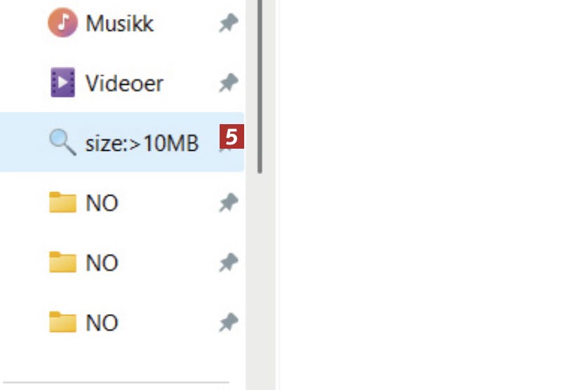This screenshot has height=390, width=588.
Task: Toggle the pin on the topmost NO folder
Action: coord(228,203)
